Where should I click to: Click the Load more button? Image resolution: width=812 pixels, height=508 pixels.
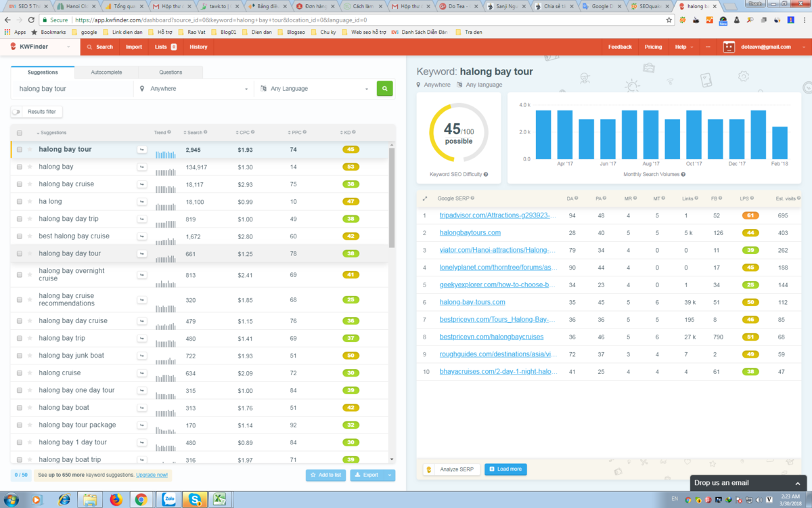coord(505,469)
